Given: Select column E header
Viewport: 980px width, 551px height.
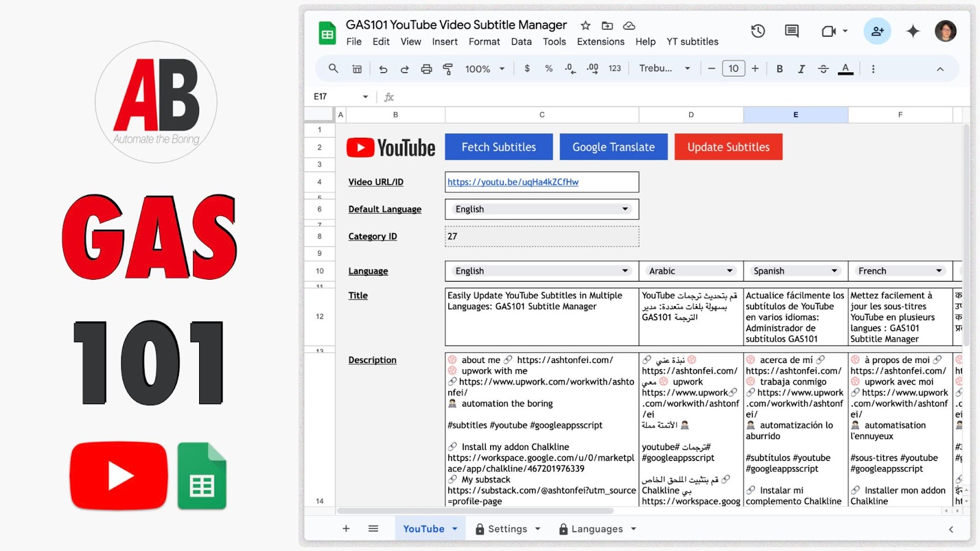Looking at the screenshot, I should point(796,114).
